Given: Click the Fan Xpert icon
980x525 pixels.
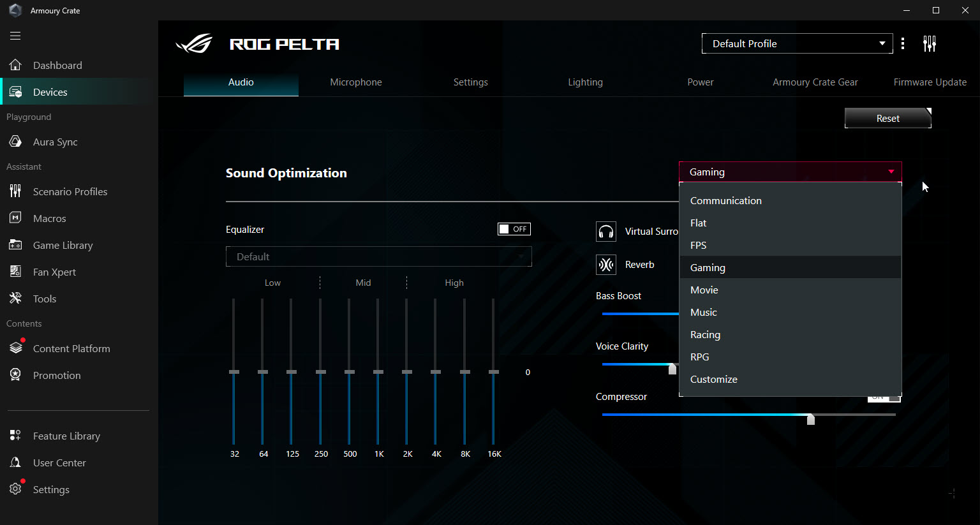Looking at the screenshot, I should click(16, 272).
